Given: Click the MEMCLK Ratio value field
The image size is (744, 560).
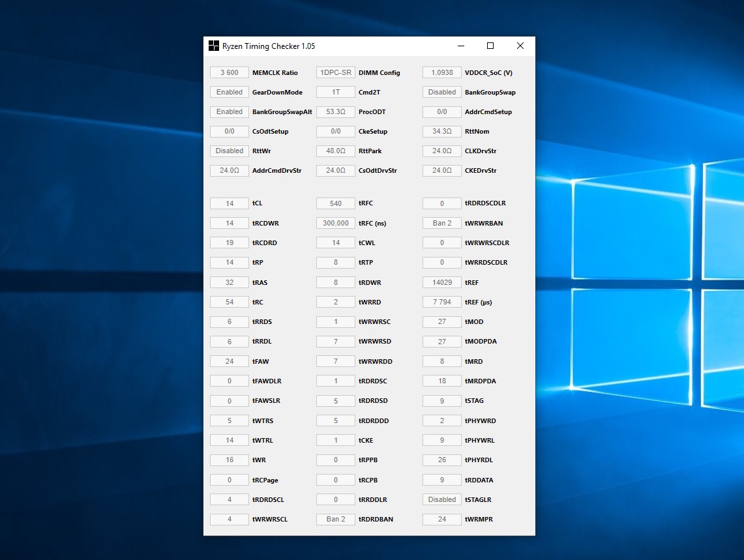Looking at the screenshot, I should [x=230, y=72].
